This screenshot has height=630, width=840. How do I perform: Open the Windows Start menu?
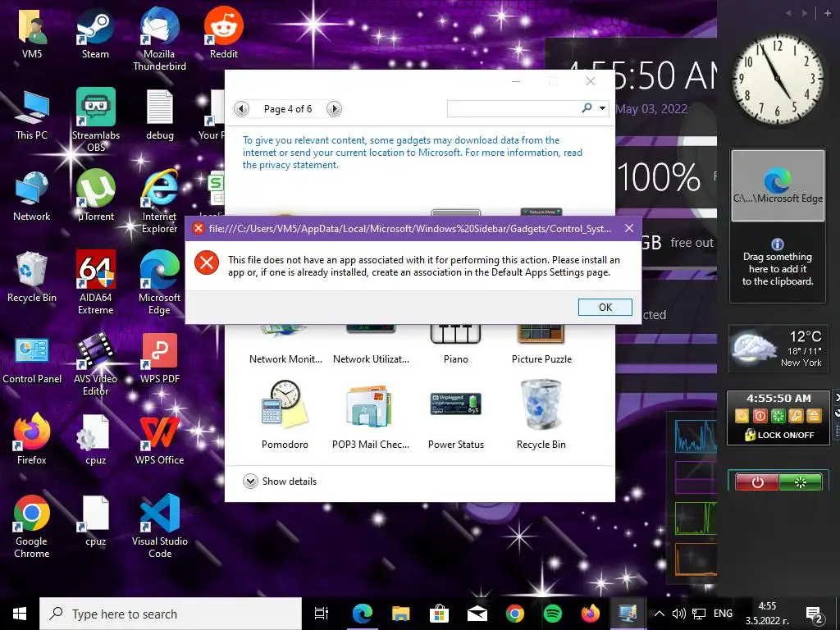[x=20, y=614]
